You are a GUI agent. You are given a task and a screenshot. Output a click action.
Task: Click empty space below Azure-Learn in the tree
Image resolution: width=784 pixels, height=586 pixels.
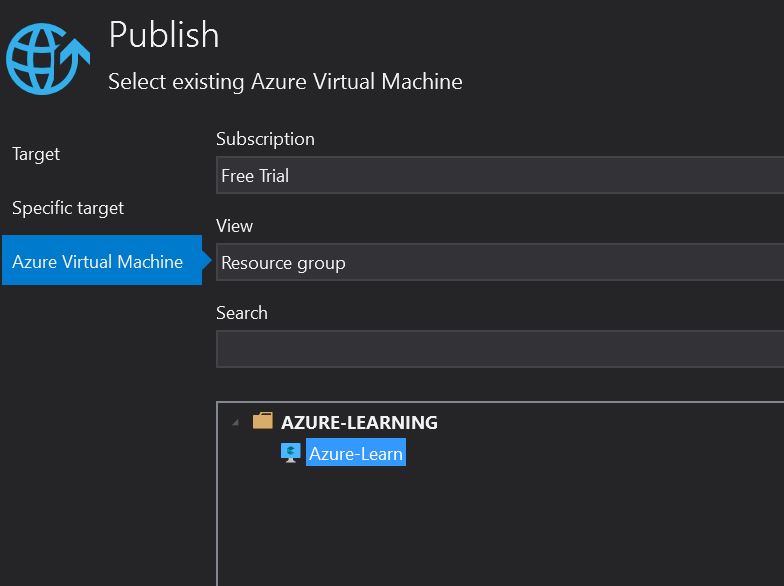pos(500,530)
